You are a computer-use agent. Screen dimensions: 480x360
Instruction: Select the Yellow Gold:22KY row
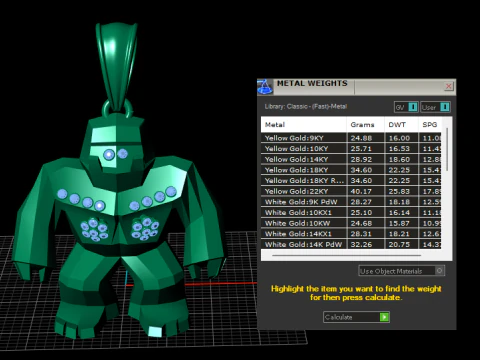click(x=351, y=191)
